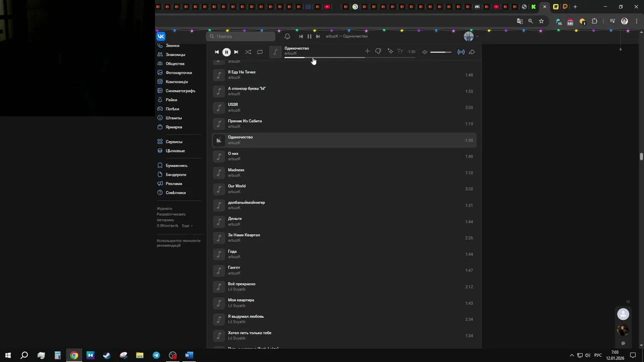Screen dimensions: 644x362
Task: Open Фотокарточки in the sidebar
Action: tap(179, 73)
